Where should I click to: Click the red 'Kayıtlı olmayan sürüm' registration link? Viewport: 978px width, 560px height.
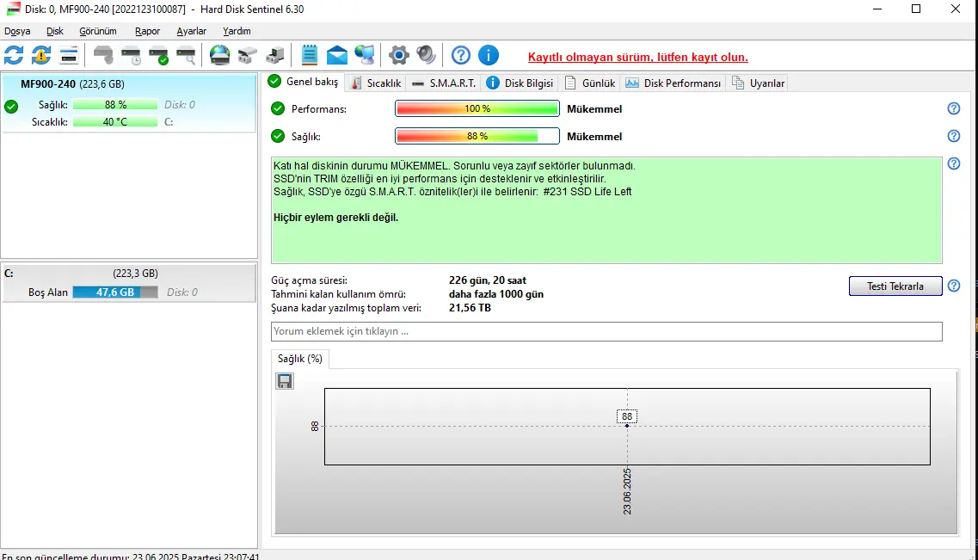click(x=637, y=58)
